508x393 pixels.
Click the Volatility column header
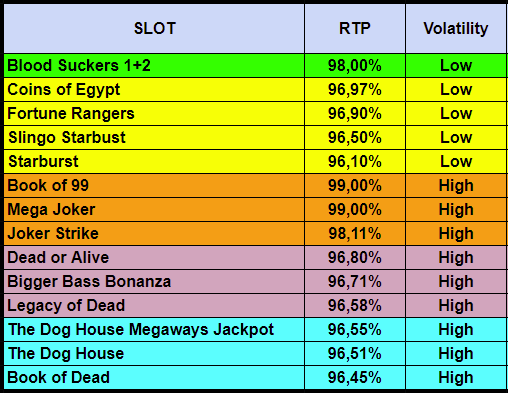pos(456,28)
